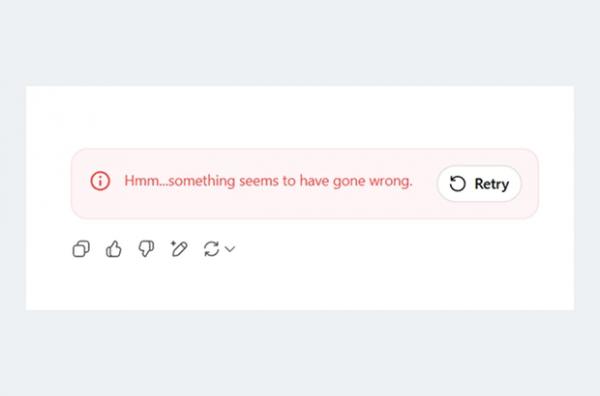Open the sparkle pencil edit tool

tap(179, 249)
